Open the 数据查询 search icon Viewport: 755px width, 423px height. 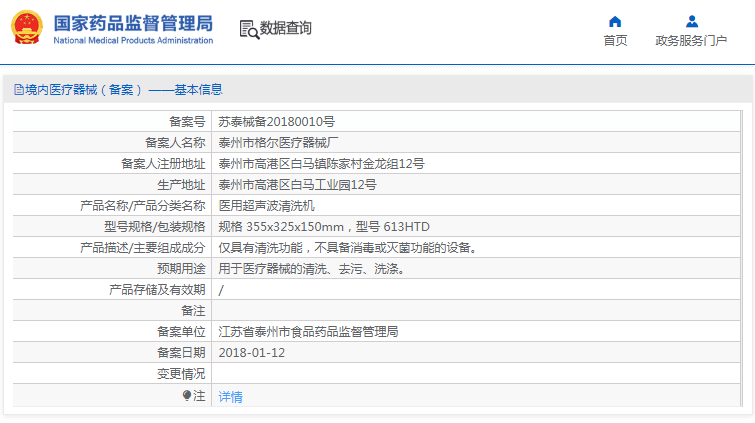[249, 29]
